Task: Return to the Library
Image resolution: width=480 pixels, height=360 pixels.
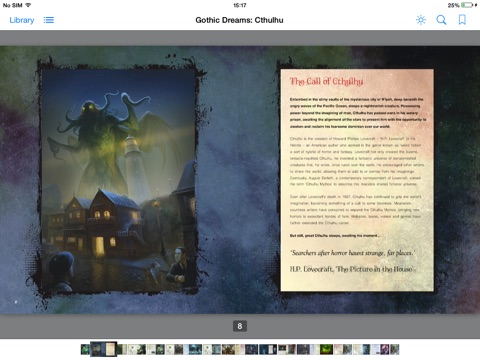Action: click(22, 20)
